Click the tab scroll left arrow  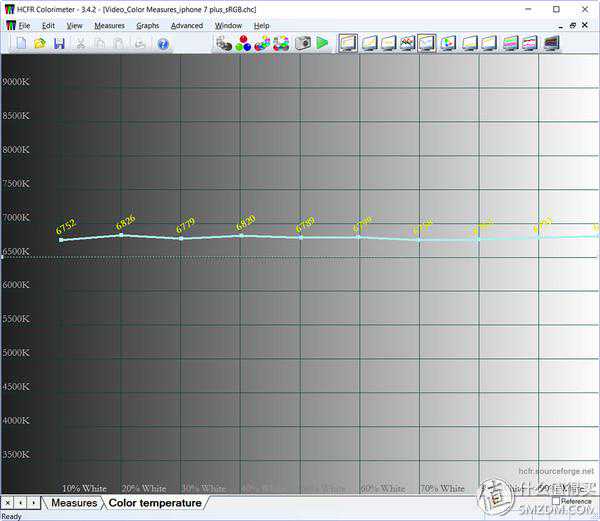click(20, 502)
